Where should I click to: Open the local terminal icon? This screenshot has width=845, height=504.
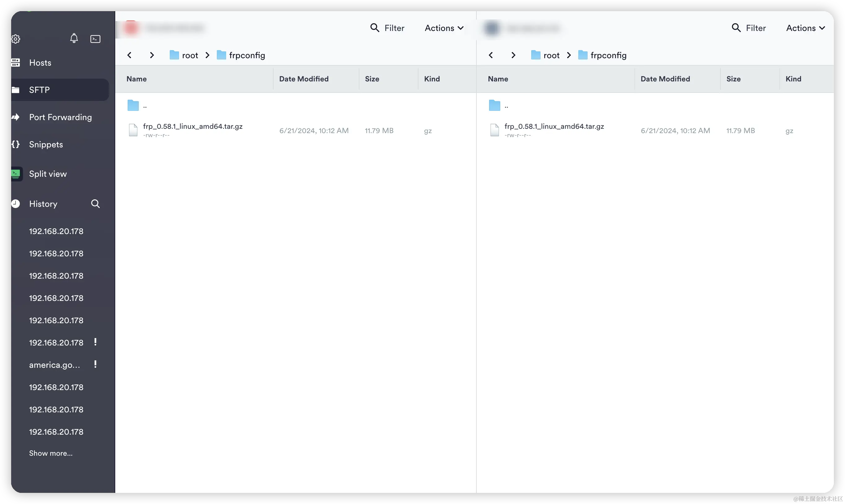click(x=95, y=39)
